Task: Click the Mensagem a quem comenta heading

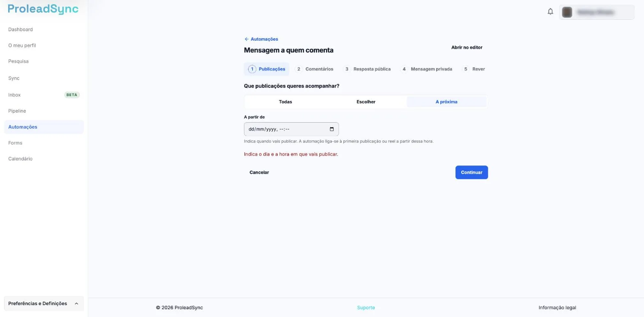Action: [289, 50]
